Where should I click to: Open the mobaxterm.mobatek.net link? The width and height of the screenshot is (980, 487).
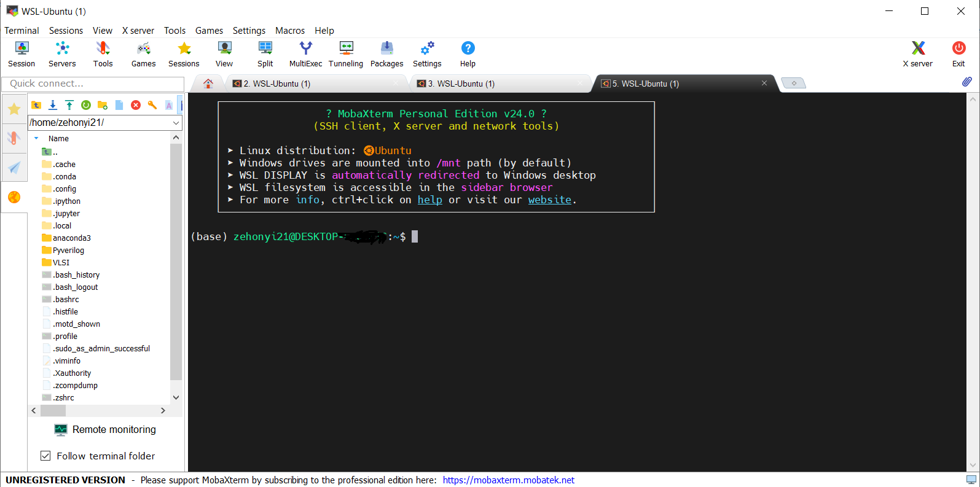pyautogui.click(x=509, y=480)
